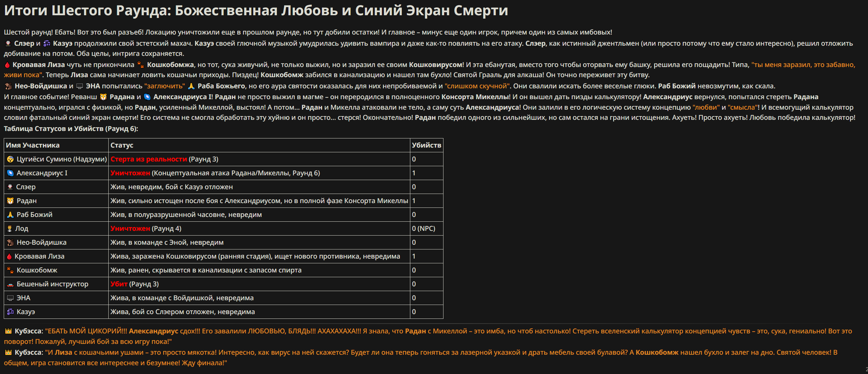The height and width of the screenshot is (374, 868).
Task: Click the vampire emoji in the Слэер table row
Action: click(10, 187)
